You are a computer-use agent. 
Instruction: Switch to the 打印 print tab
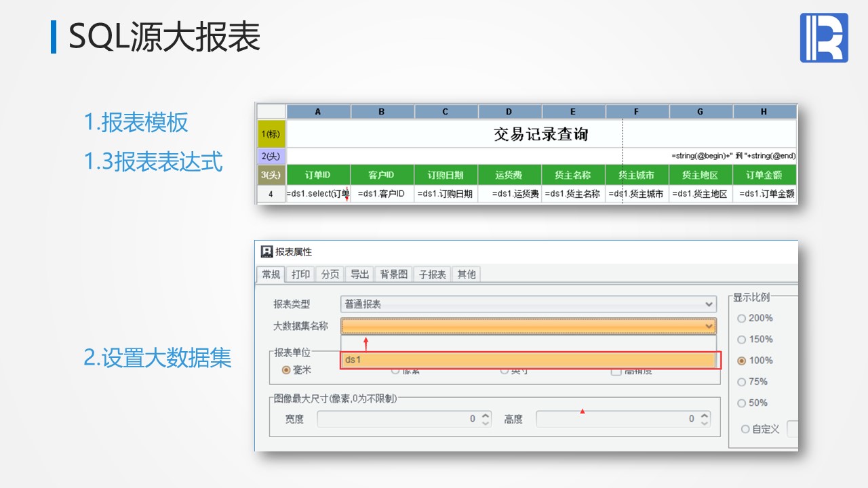pos(300,274)
